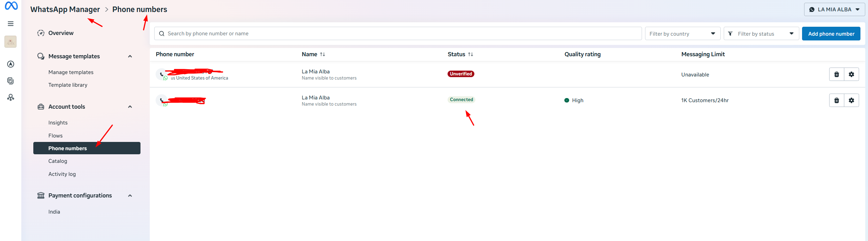The image size is (868, 241).
Task: Click the phone icon in the Connected row
Action: pos(161,100)
